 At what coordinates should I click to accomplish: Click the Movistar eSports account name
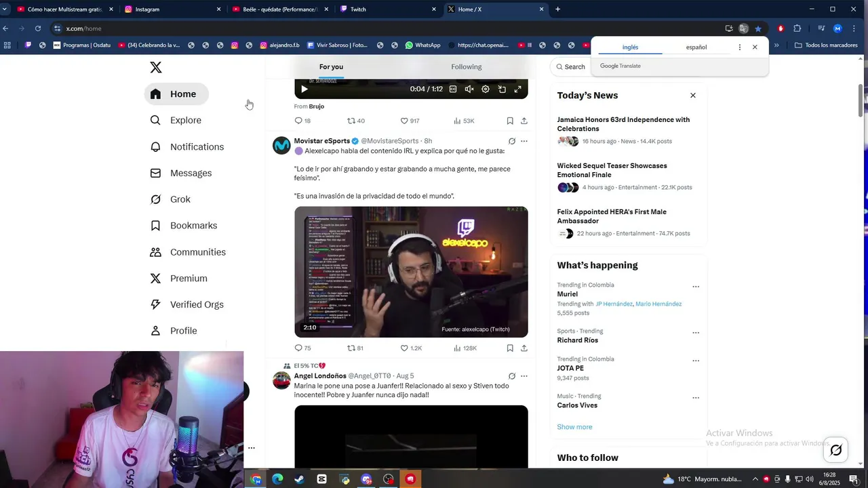coord(322,141)
